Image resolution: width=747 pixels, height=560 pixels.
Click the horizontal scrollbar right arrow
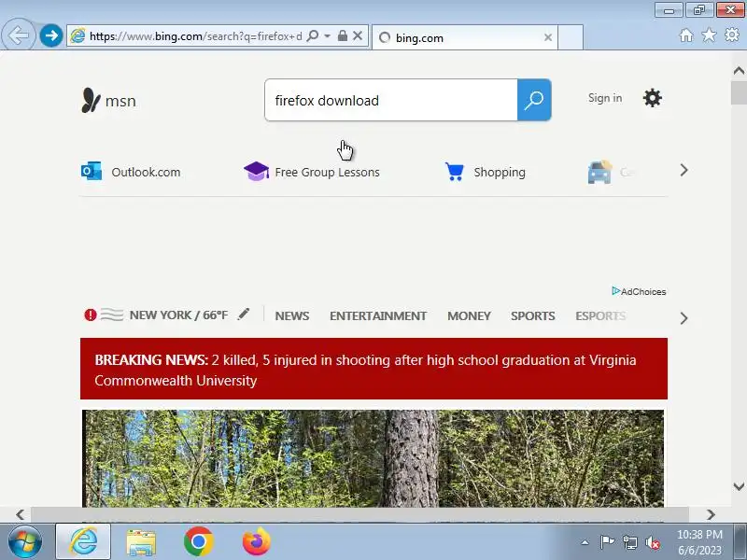711,514
